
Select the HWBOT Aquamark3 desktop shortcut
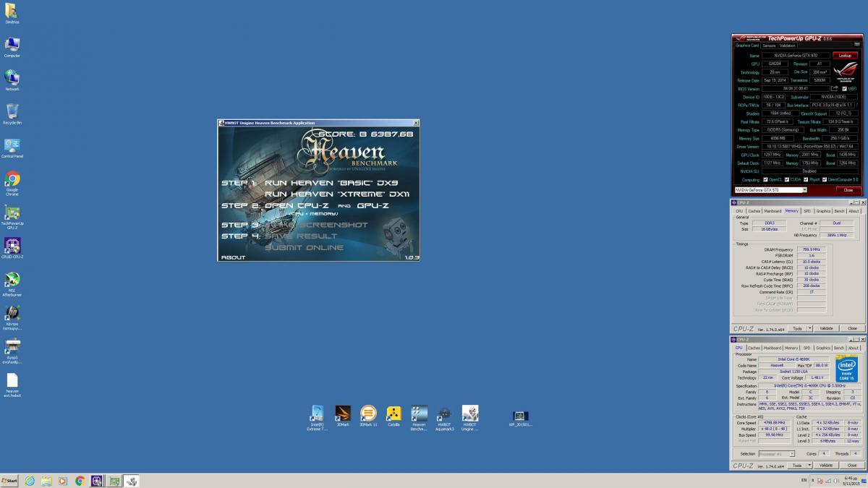[446, 418]
